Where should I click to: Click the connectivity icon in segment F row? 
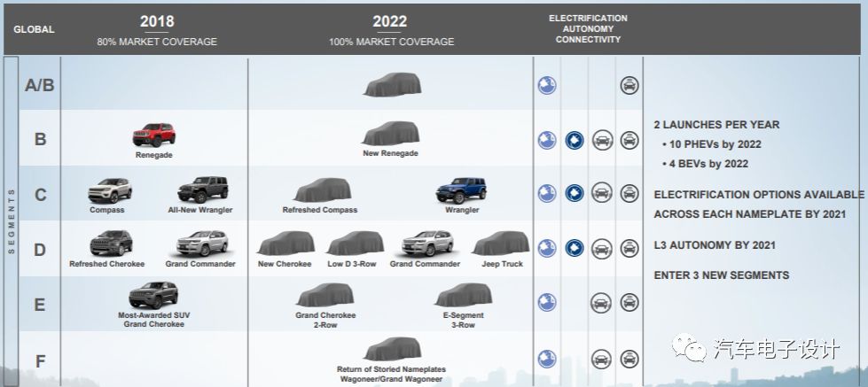(x=629, y=359)
